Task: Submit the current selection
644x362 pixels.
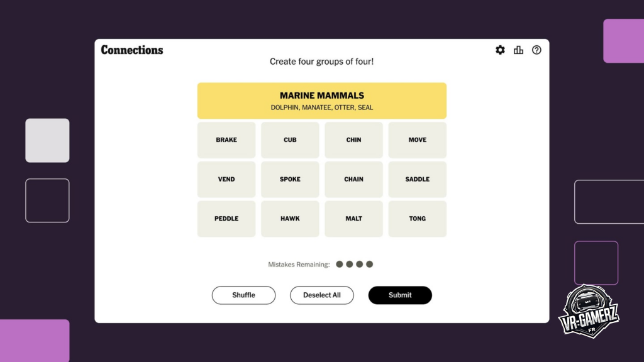Action: (400, 295)
